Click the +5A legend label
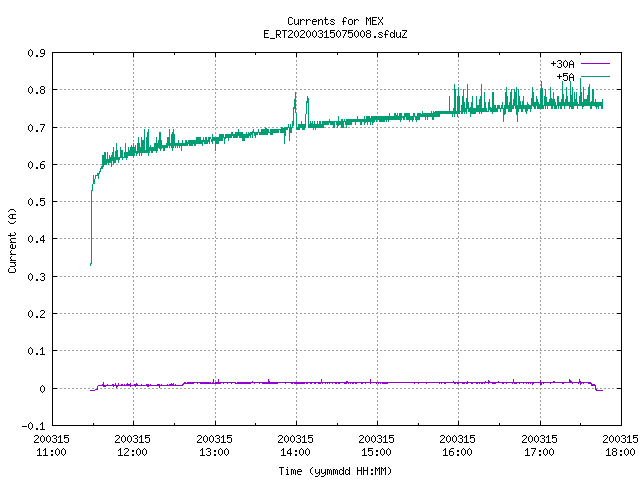Image resolution: width=640 pixels, height=480 pixels. point(565,77)
